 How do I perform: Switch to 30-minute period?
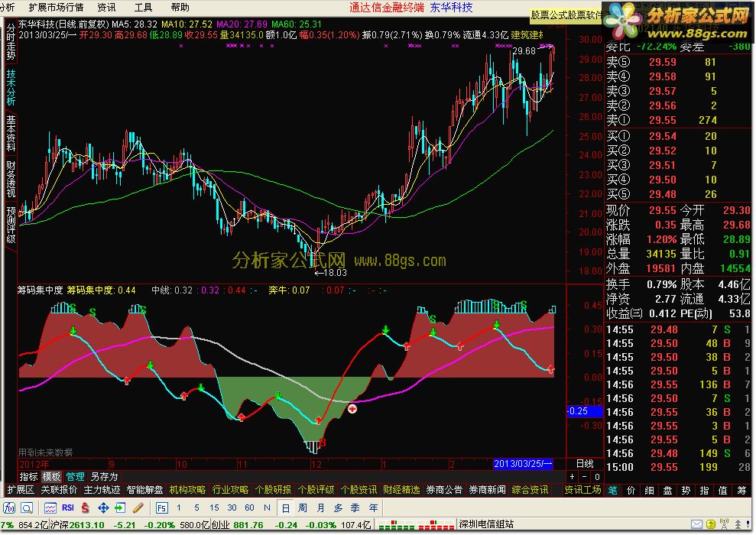232,508
